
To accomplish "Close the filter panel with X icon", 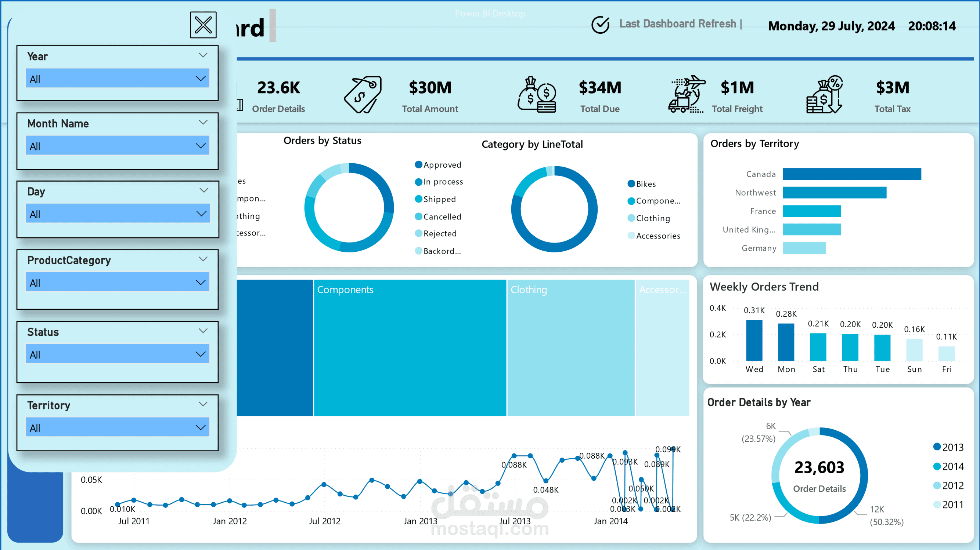I will click(x=203, y=25).
